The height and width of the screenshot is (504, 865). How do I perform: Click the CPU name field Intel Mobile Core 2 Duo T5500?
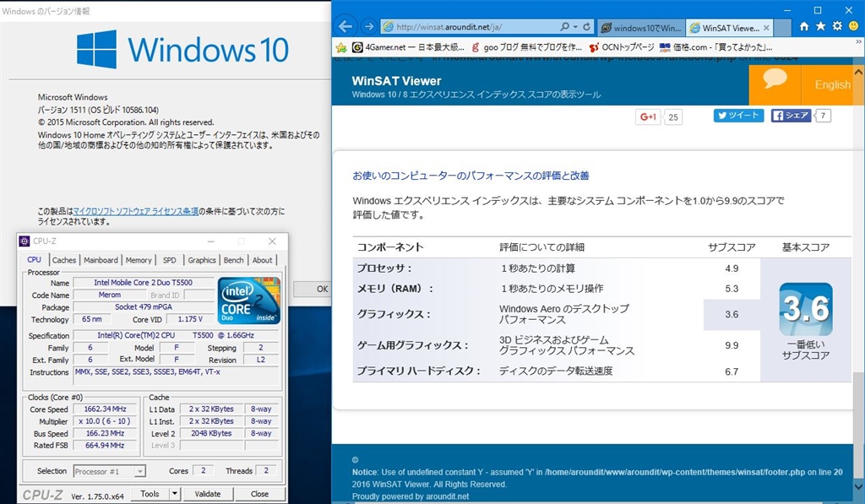point(144,282)
